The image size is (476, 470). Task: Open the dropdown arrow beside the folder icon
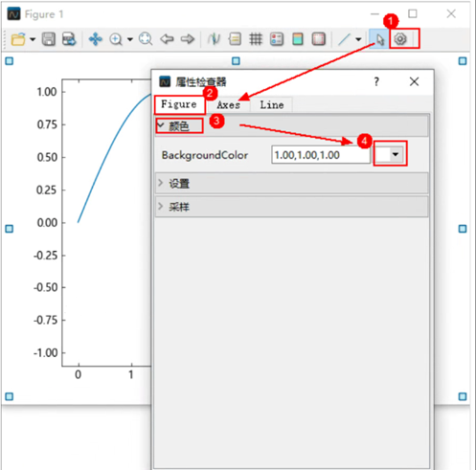[33, 39]
